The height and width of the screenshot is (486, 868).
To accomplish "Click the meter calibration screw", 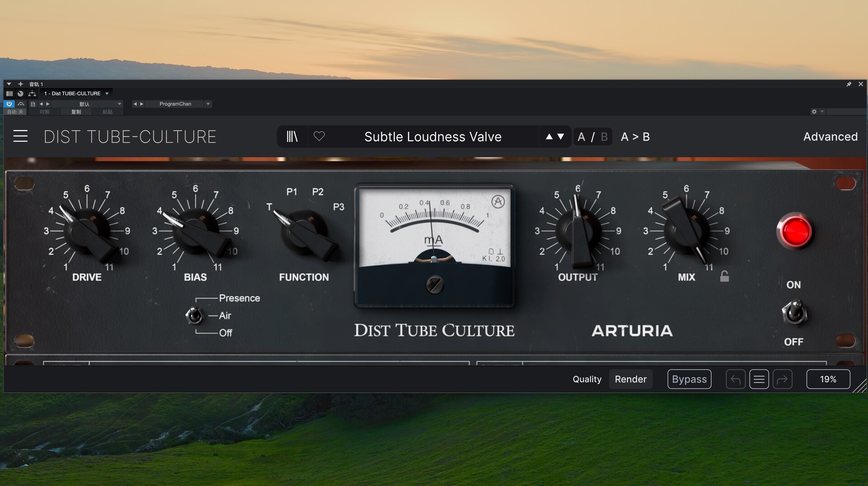I will (434, 285).
